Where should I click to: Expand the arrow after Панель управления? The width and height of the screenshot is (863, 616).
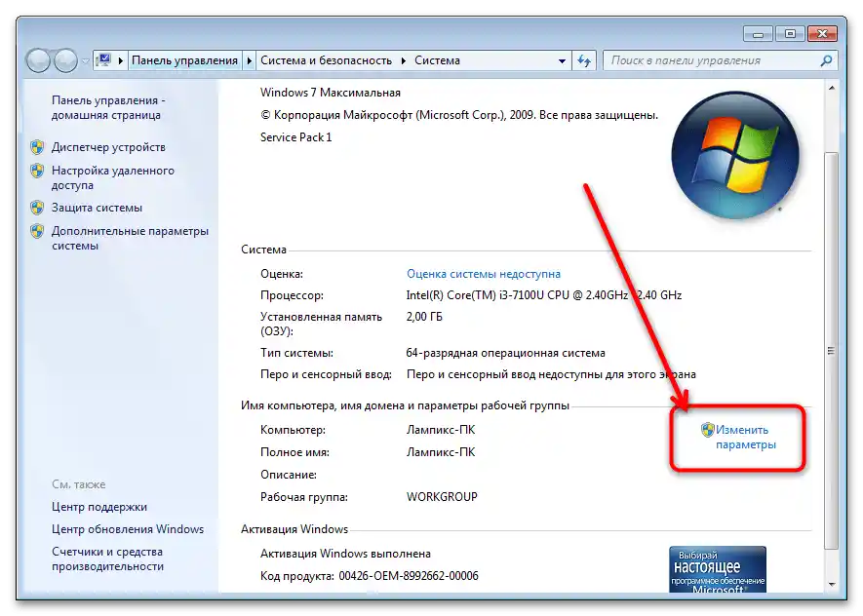[250, 60]
